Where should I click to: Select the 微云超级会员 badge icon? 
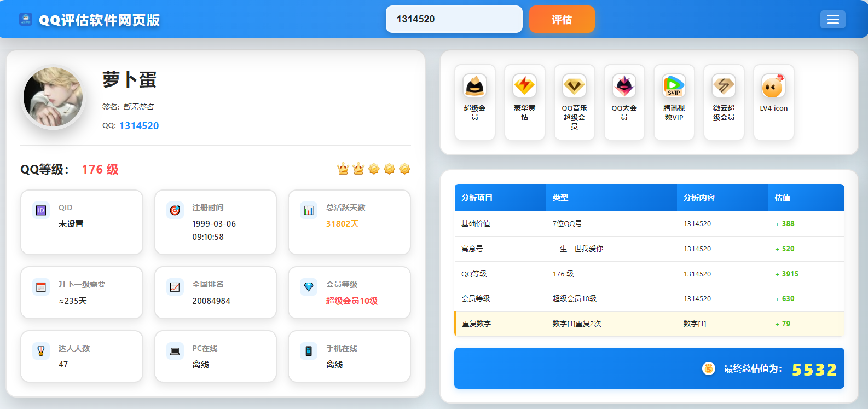tap(724, 86)
